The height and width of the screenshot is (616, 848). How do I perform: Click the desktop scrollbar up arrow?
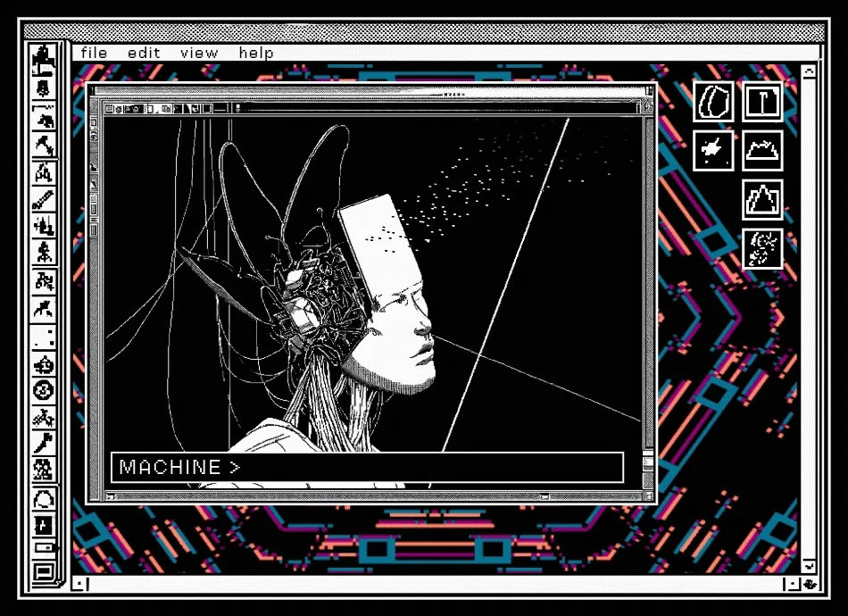(x=809, y=71)
